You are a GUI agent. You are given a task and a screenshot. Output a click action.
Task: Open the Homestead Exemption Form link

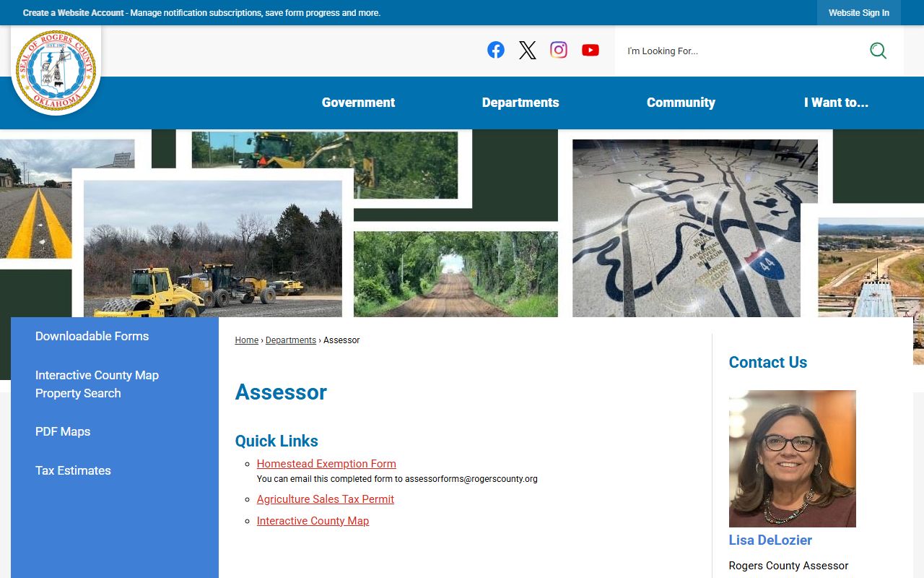tap(326, 464)
